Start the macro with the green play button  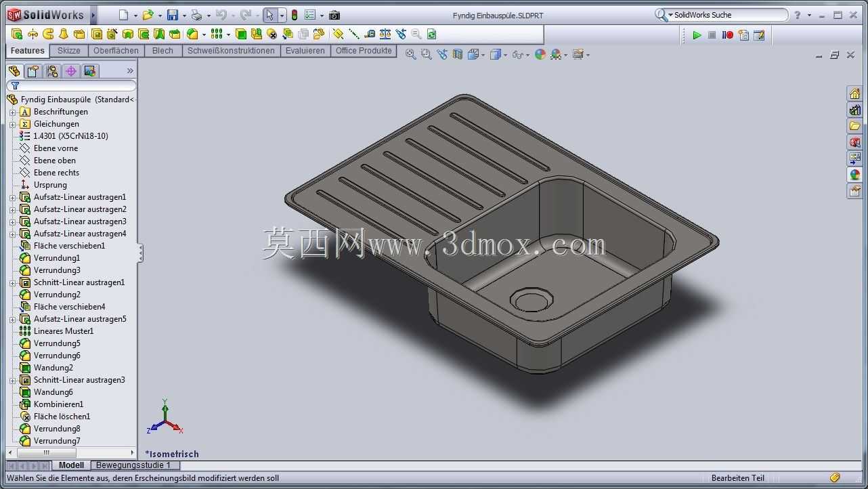pos(697,35)
